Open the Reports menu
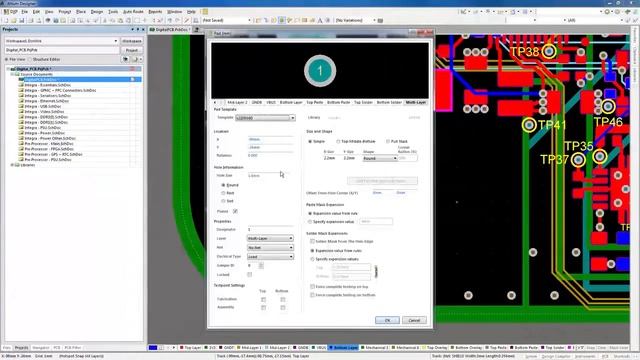640x360 pixels. click(x=155, y=12)
